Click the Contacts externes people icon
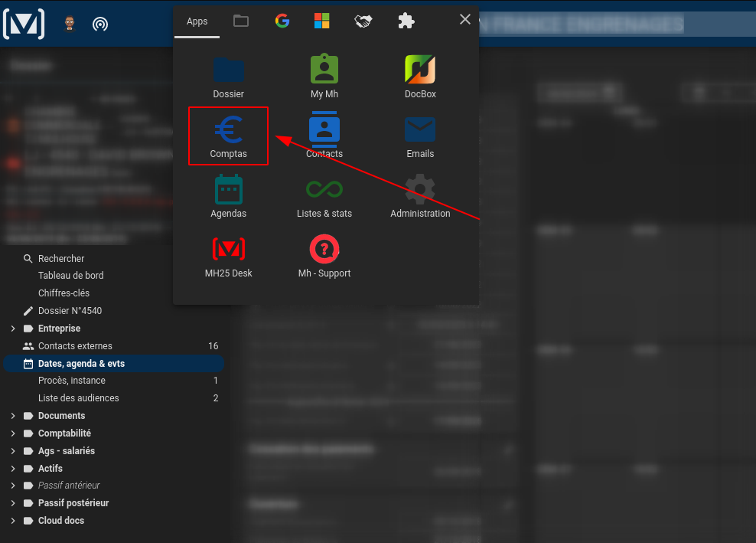Image resolution: width=756 pixels, height=543 pixels. point(28,346)
